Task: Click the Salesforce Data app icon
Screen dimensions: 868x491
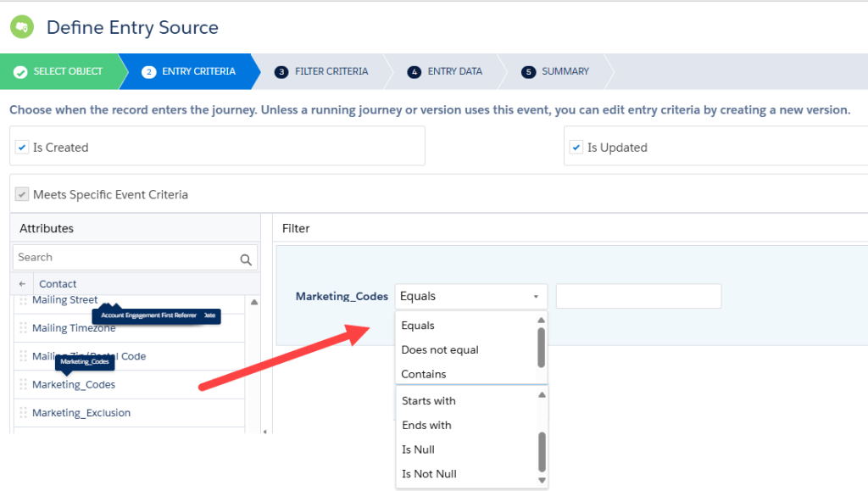Action: [x=21, y=27]
